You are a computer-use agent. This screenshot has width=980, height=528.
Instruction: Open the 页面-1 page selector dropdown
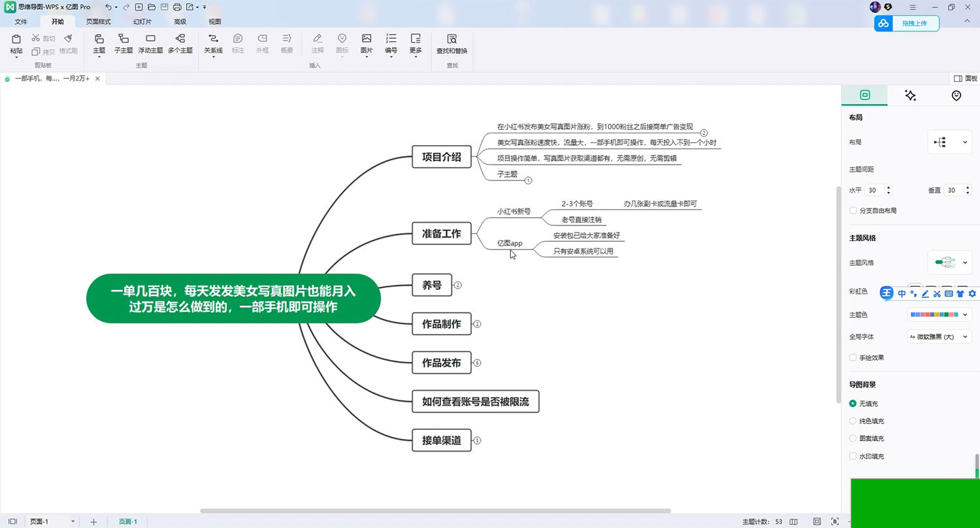[73, 521]
